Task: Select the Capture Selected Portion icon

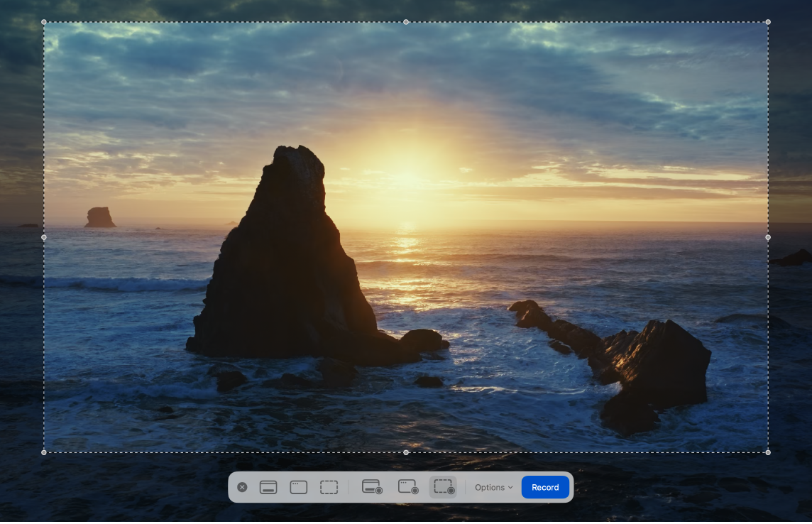Action: [x=329, y=487]
